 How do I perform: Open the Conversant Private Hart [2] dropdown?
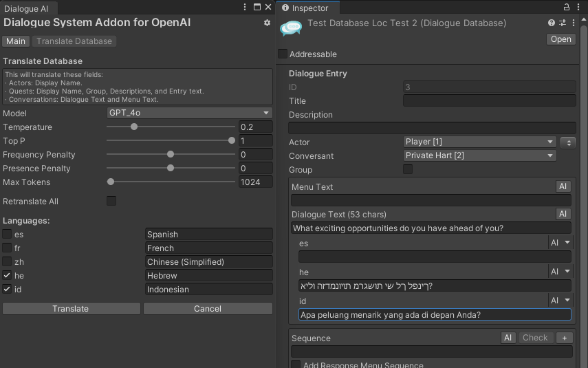[x=479, y=155]
